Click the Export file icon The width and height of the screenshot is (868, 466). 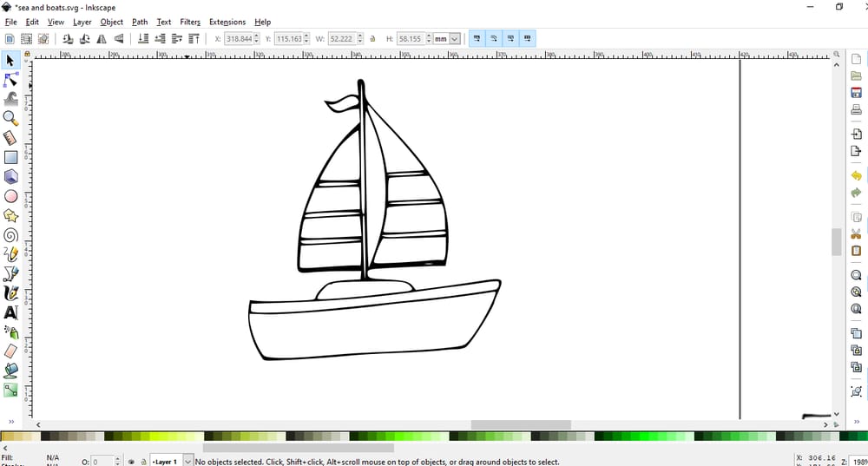pyautogui.click(x=856, y=151)
